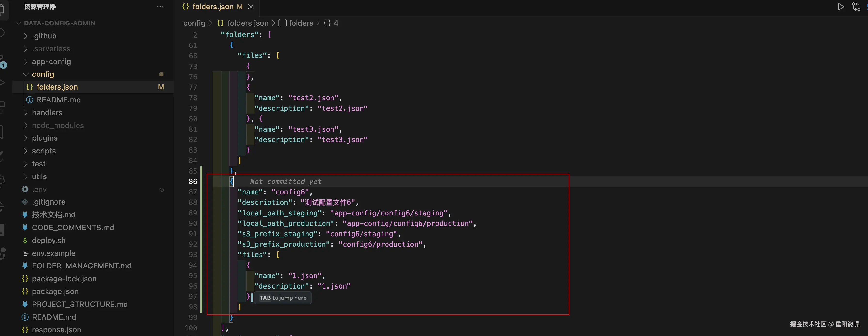
Task: Open the .gitignore file
Action: pos(48,202)
